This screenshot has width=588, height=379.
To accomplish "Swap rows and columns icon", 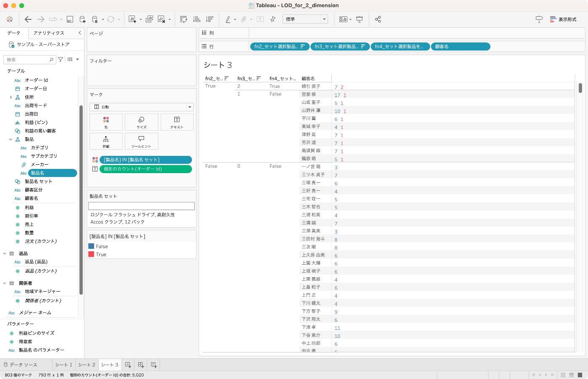I will [184, 19].
